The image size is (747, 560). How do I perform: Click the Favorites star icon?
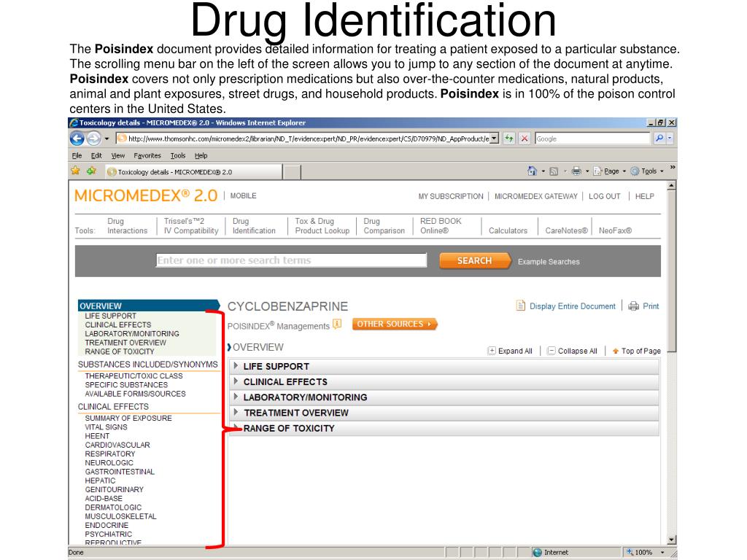[x=75, y=171]
